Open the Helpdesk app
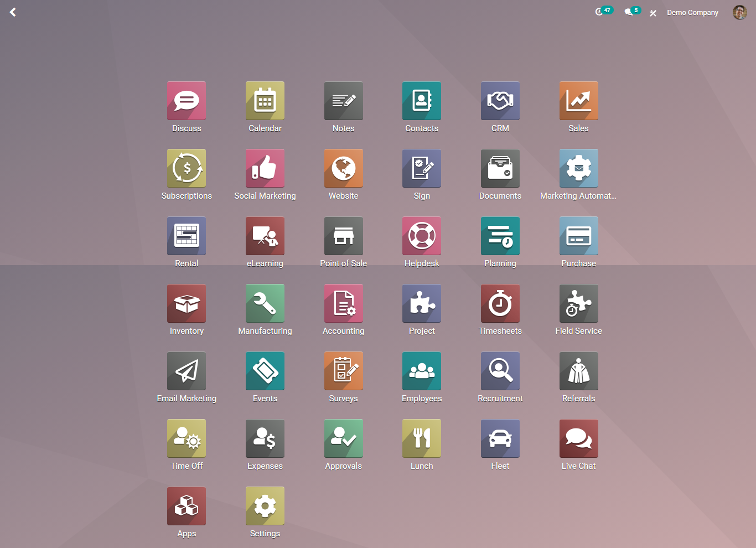The height and width of the screenshot is (548, 756). 422,236
